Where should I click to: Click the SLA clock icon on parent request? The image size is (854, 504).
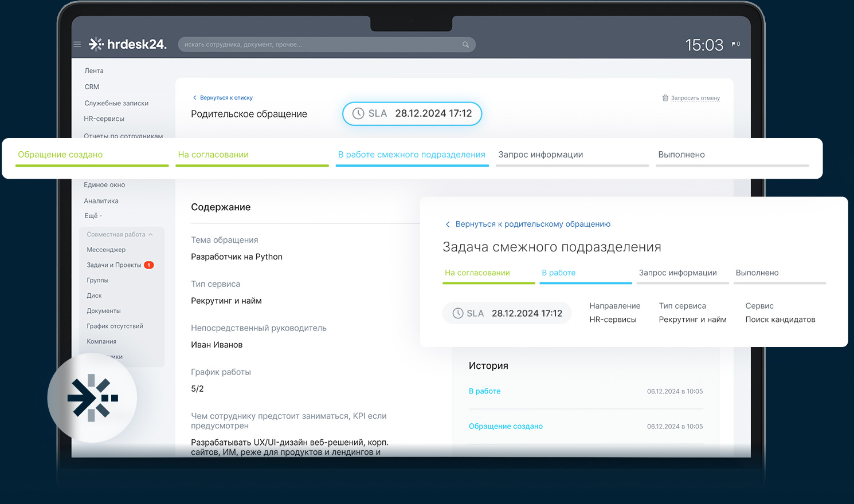[x=358, y=113]
